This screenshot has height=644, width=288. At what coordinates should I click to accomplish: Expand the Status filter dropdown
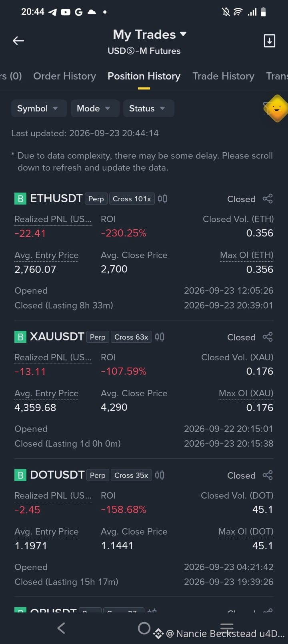(x=149, y=108)
